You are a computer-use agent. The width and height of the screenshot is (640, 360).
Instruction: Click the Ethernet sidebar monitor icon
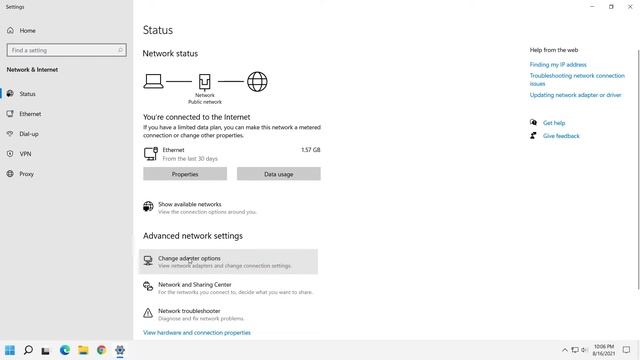10,113
